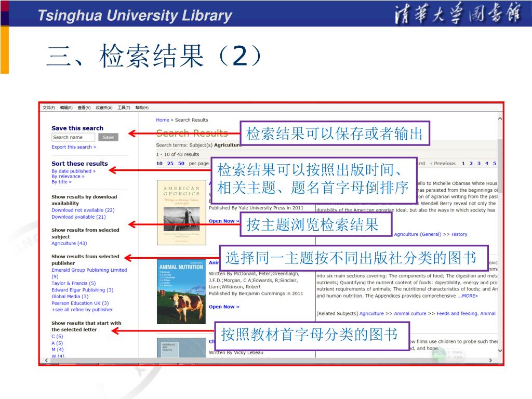Screen dimensions: 532x399
Task: Click the Save search button
Action: tap(108, 137)
